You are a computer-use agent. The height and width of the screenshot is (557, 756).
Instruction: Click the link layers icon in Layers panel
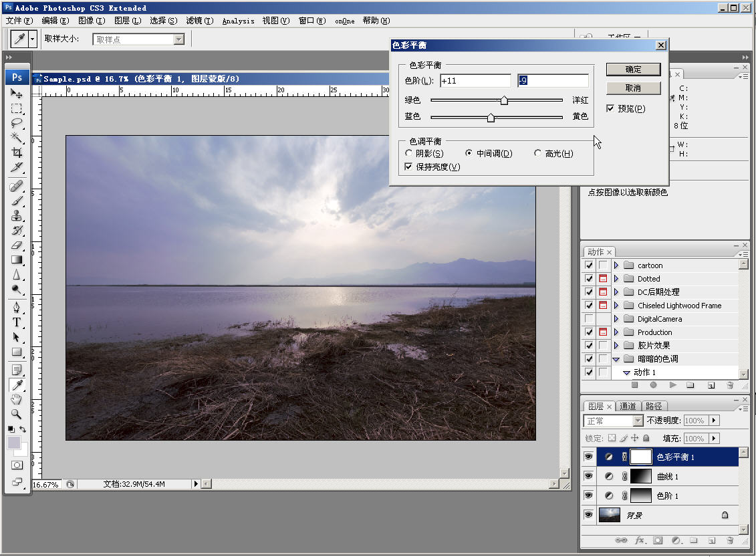621,540
